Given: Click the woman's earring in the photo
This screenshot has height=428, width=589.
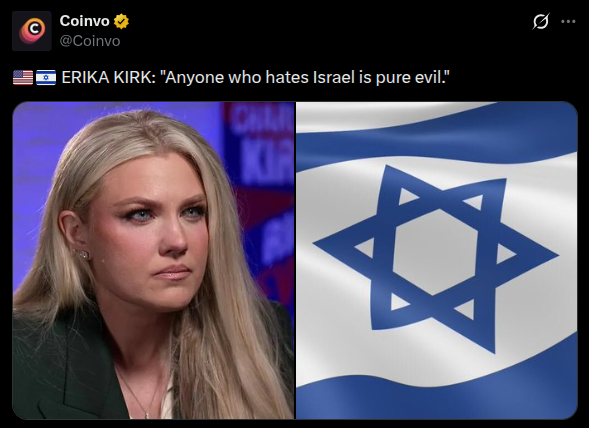Looking at the screenshot, I should pos(82,254).
